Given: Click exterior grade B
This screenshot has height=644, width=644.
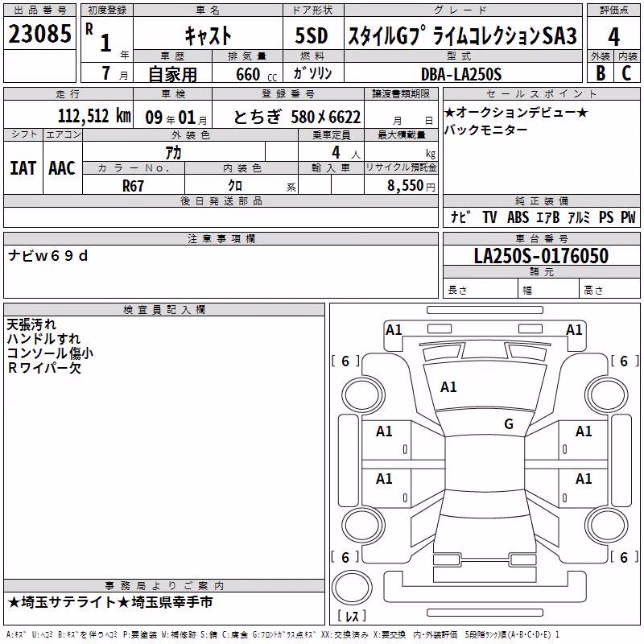Looking at the screenshot, I should click(601, 73).
